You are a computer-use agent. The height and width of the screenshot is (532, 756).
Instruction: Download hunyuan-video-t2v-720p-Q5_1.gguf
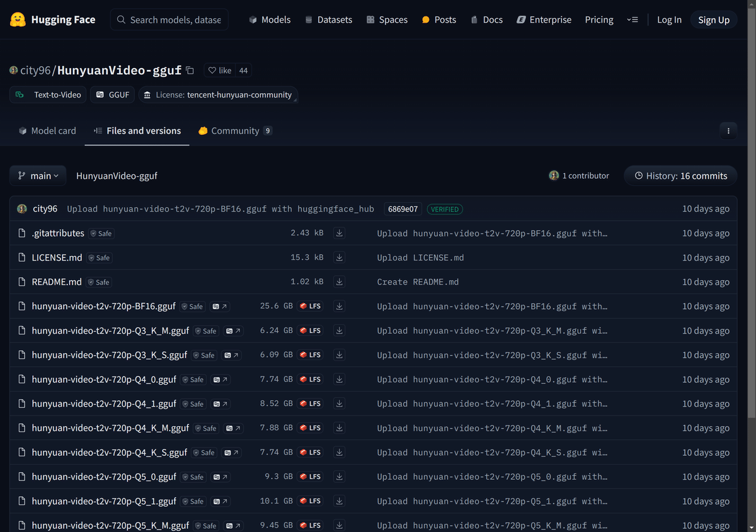340,501
